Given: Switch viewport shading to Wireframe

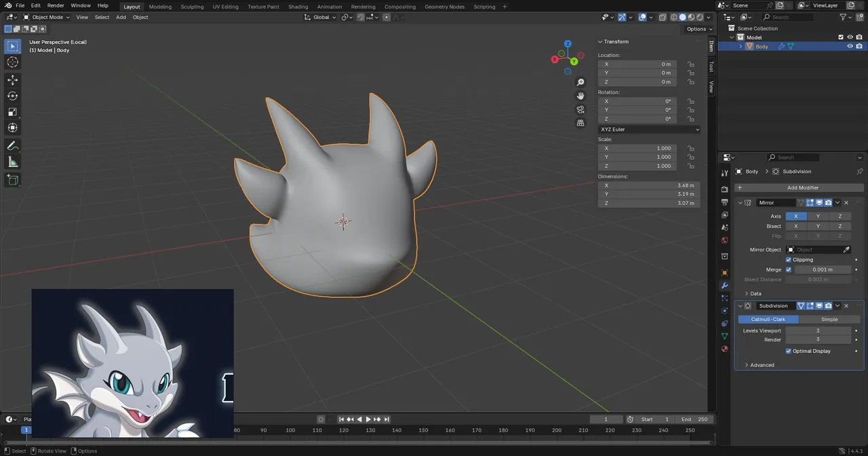Looking at the screenshot, I should point(674,17).
